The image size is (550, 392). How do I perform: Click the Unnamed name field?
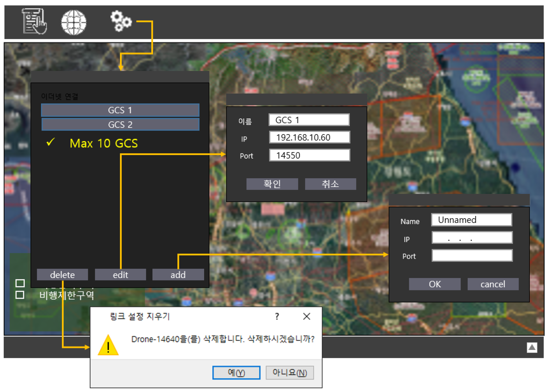[471, 220]
